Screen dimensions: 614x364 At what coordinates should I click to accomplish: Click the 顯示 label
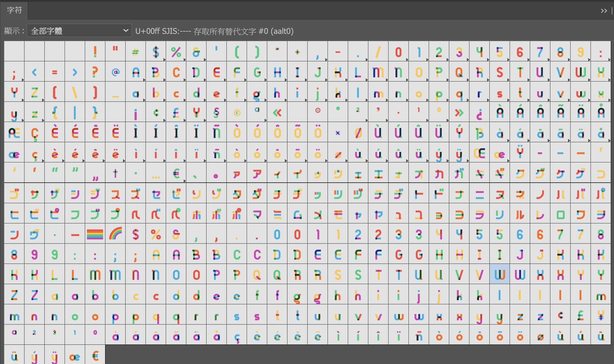click(14, 31)
